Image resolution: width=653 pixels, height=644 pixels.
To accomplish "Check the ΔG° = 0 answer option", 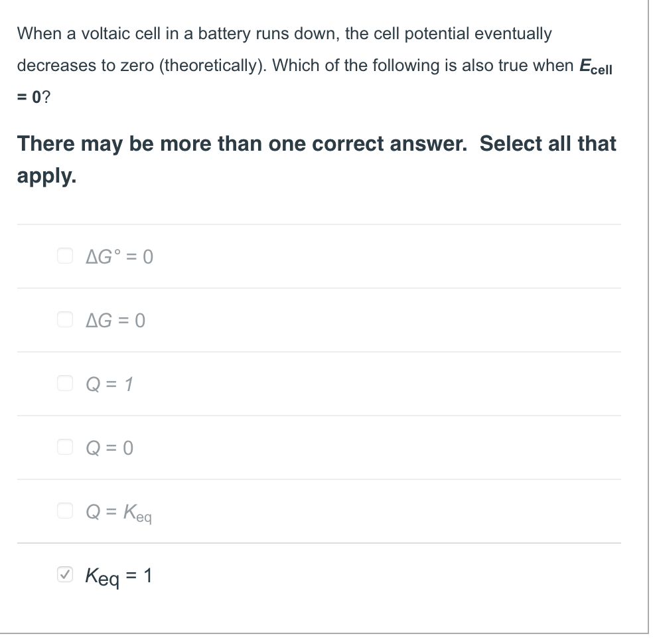I will click(x=64, y=256).
